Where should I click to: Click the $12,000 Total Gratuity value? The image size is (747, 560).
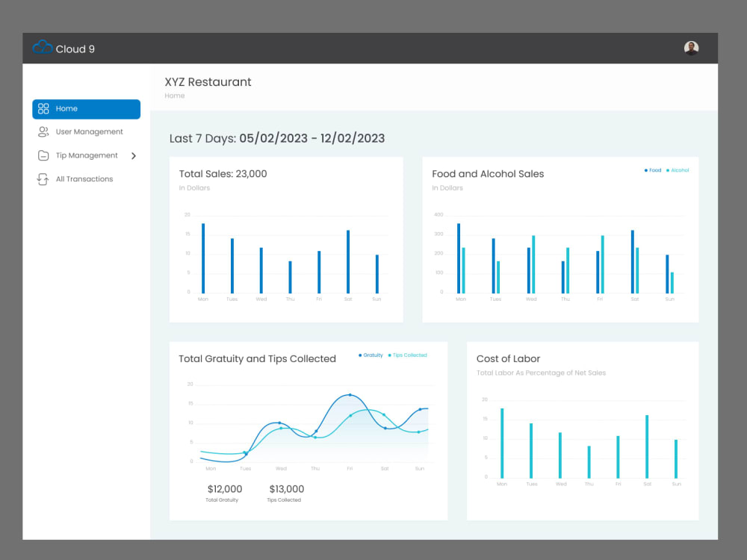tap(224, 489)
